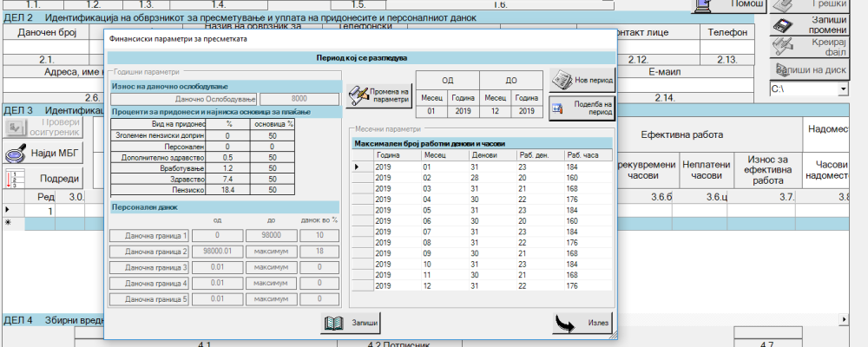This screenshot has width=868, height=347.
Task: Open Поделба на период
Action: pyautogui.click(x=582, y=108)
